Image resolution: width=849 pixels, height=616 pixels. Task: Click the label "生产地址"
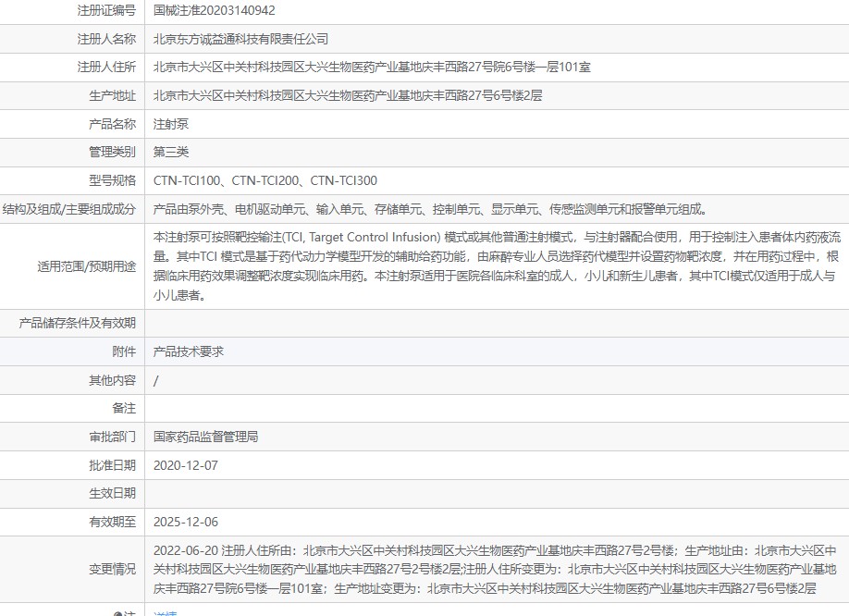(x=113, y=96)
